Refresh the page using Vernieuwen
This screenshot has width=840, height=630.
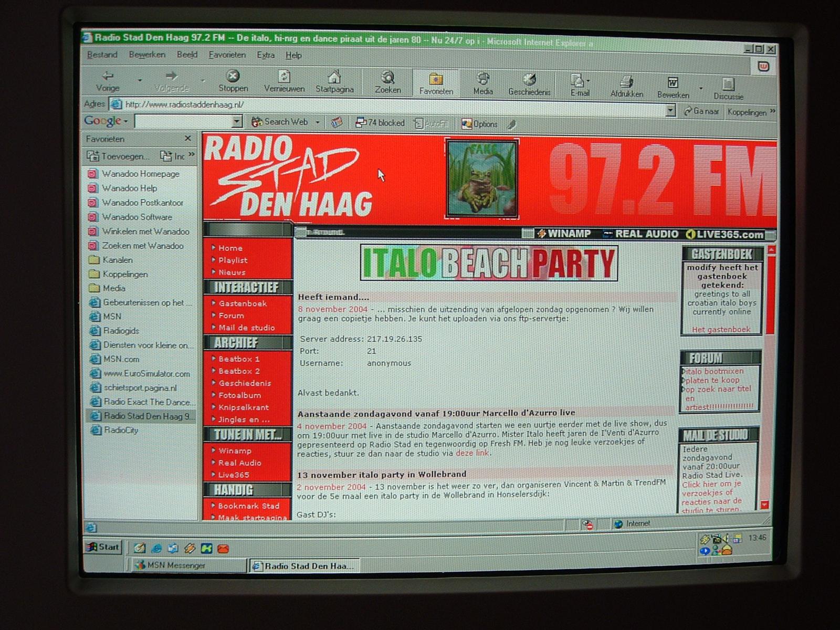click(x=284, y=81)
